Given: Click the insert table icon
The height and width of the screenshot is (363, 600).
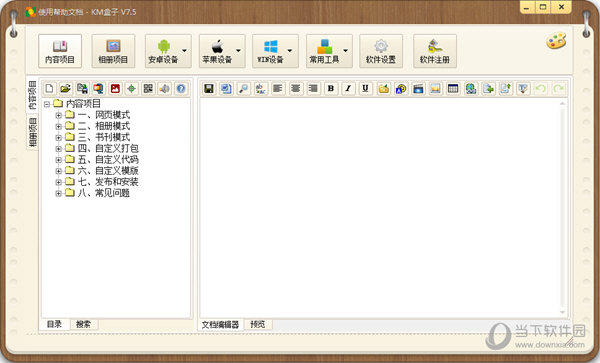Looking at the screenshot, I should pyautogui.click(x=453, y=89).
